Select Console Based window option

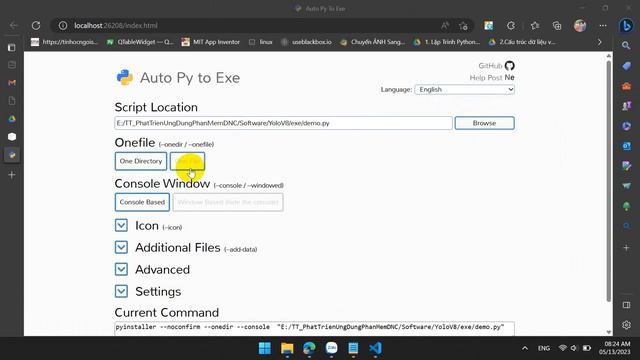(x=142, y=202)
